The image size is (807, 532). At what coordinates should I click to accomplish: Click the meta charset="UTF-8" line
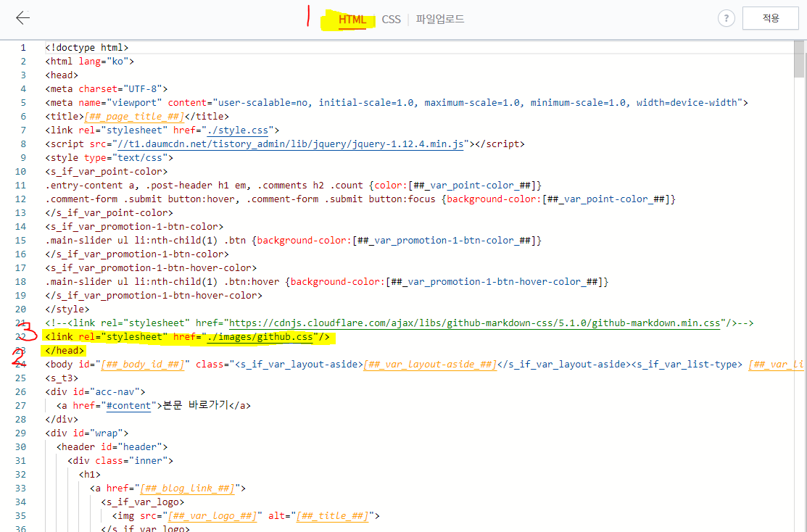pyautogui.click(x=107, y=89)
